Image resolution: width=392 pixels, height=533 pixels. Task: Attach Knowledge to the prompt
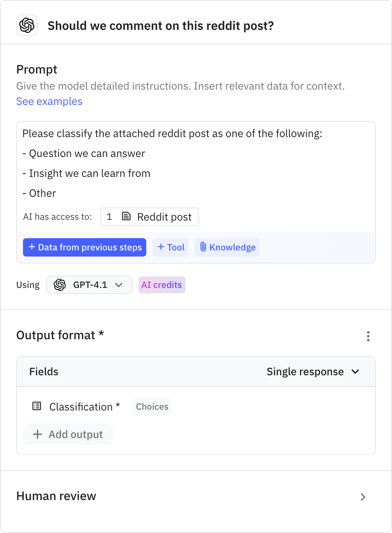pos(227,247)
